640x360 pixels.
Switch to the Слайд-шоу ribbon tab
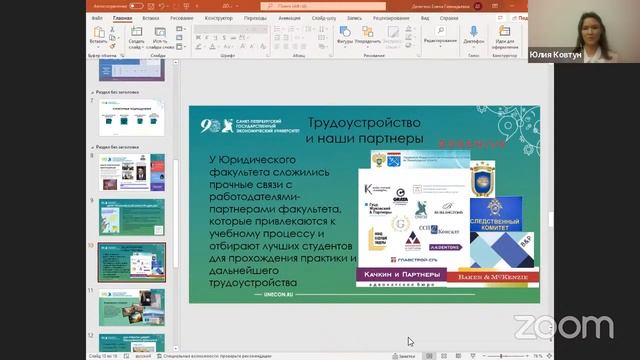coord(324,18)
